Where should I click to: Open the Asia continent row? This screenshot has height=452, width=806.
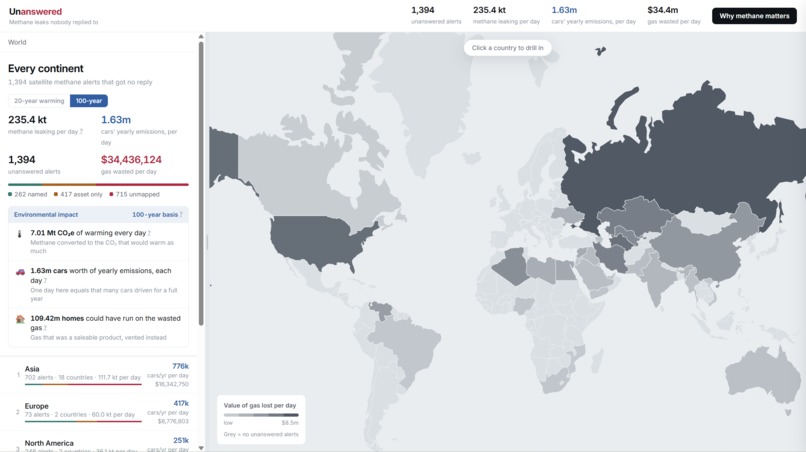click(x=99, y=376)
